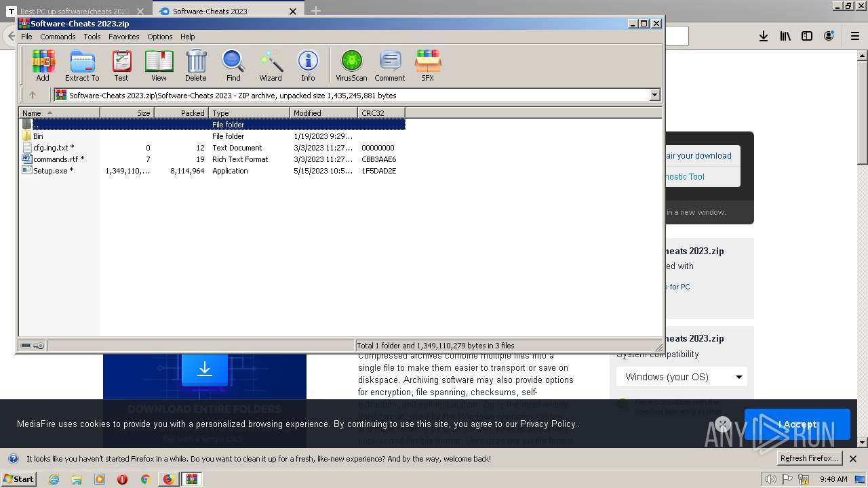Launch the Wizard tool

[270, 66]
